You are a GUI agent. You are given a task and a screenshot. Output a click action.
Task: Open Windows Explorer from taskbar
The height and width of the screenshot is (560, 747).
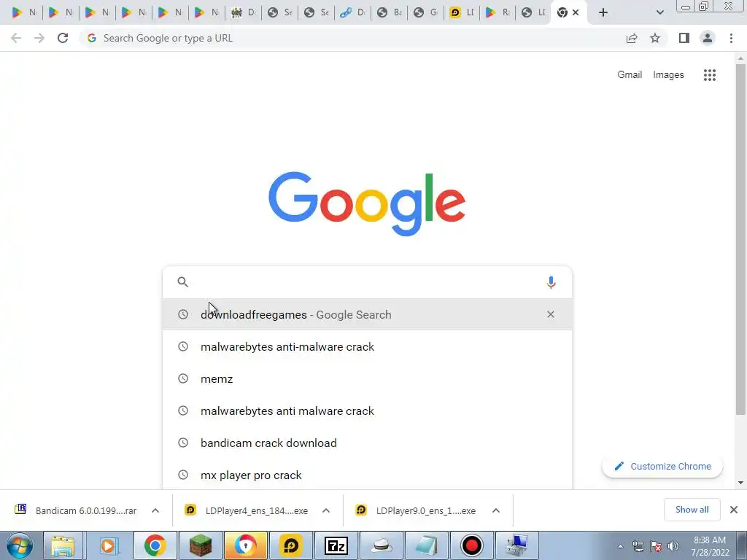coord(63,545)
